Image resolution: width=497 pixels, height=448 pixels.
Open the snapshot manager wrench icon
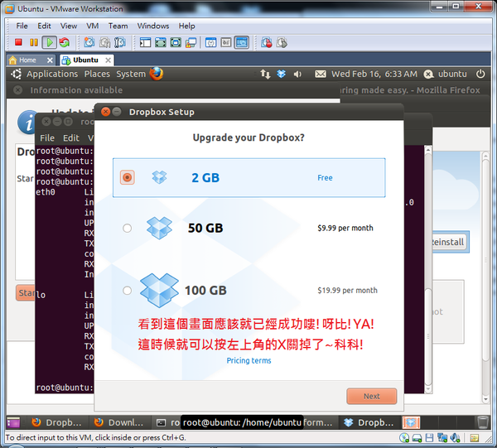pos(120,42)
